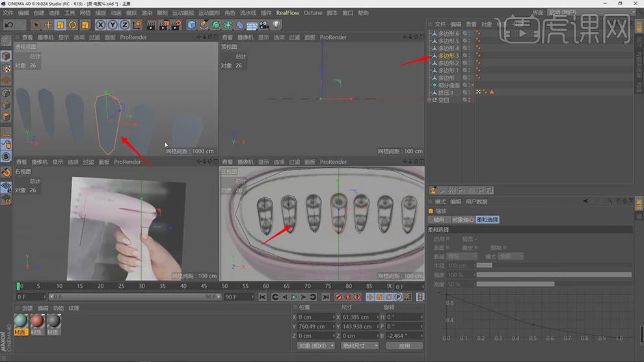Toggle the 预览 preview checkbox
Image resolution: width=644 pixels, height=362 pixels.
[x=476, y=239]
